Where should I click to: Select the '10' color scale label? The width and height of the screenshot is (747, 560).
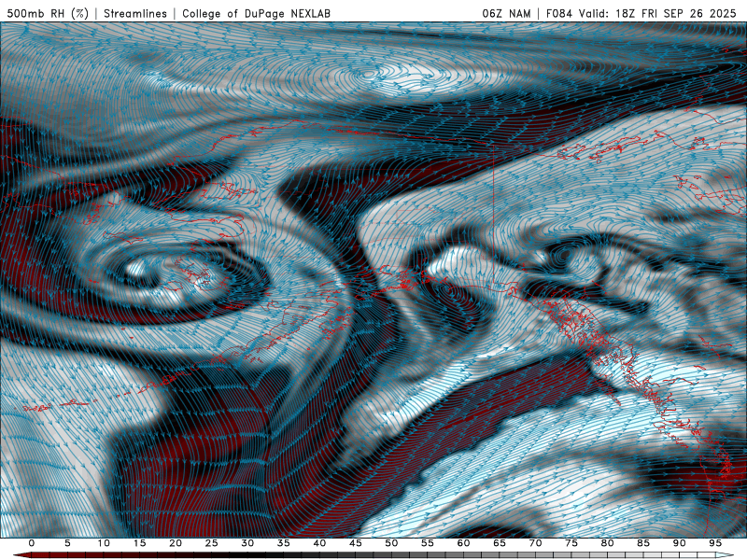(x=104, y=543)
